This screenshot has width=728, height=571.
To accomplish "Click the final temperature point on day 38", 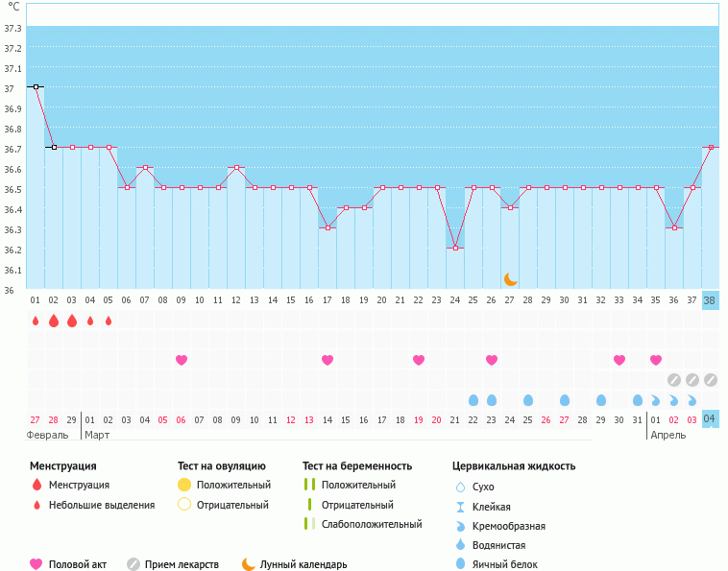I will pyautogui.click(x=710, y=147).
